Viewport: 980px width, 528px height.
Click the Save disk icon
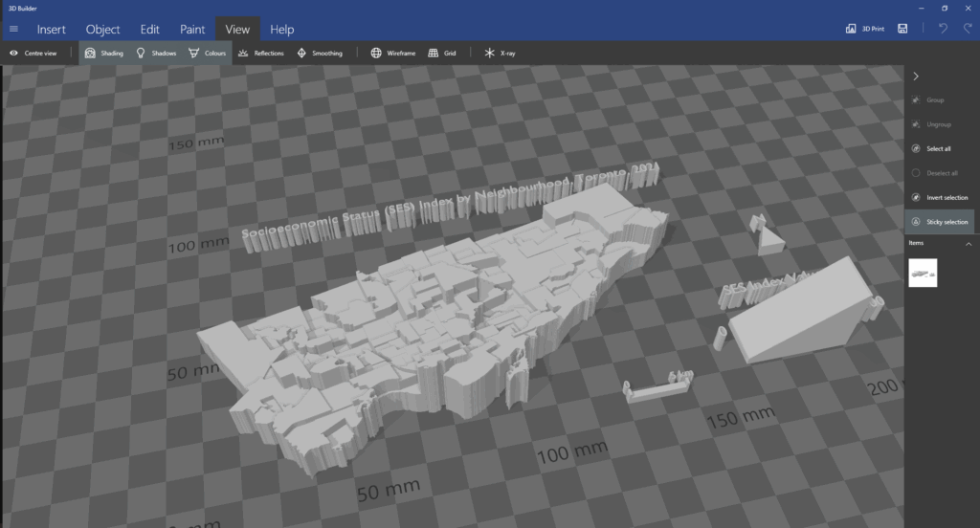point(902,29)
